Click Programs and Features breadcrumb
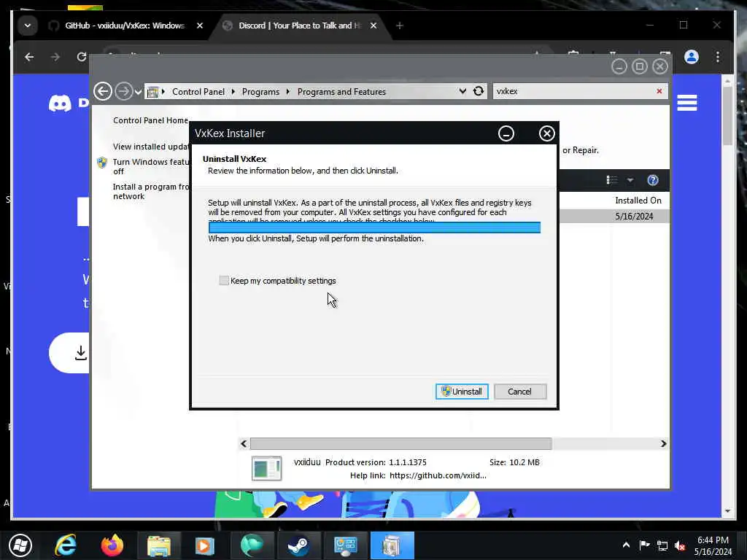The width and height of the screenshot is (747, 560). click(341, 92)
